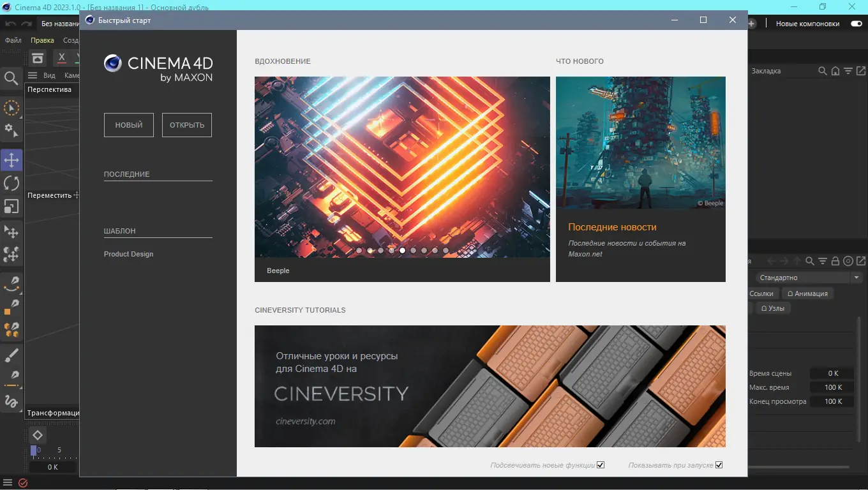868x490 pixels.
Task: Open the magnifier search tool in the toolbar
Action: pyautogui.click(x=11, y=78)
